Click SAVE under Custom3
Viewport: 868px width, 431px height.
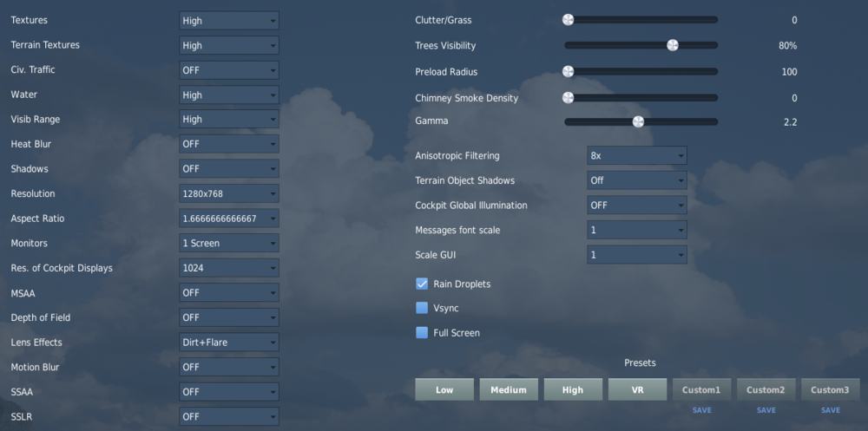click(x=831, y=410)
